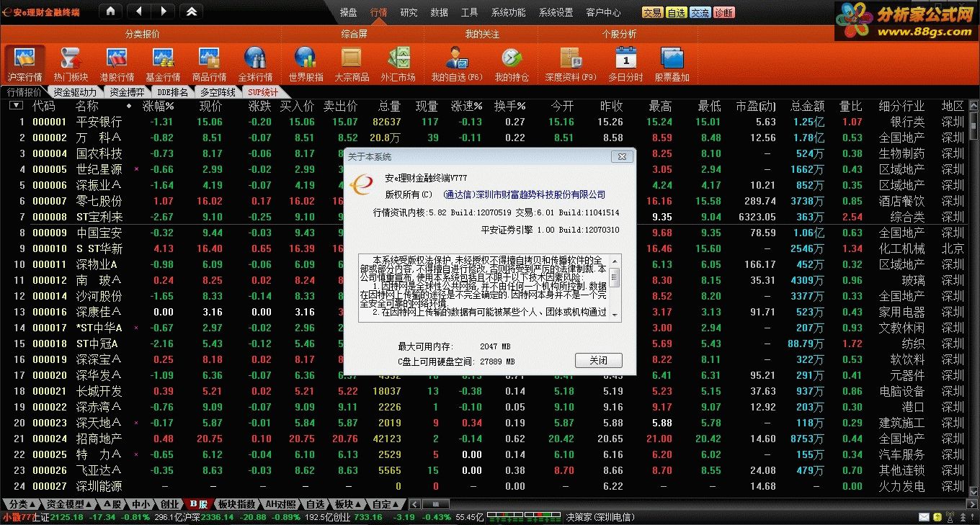Open the mail envelope icon in status bar

[925, 517]
